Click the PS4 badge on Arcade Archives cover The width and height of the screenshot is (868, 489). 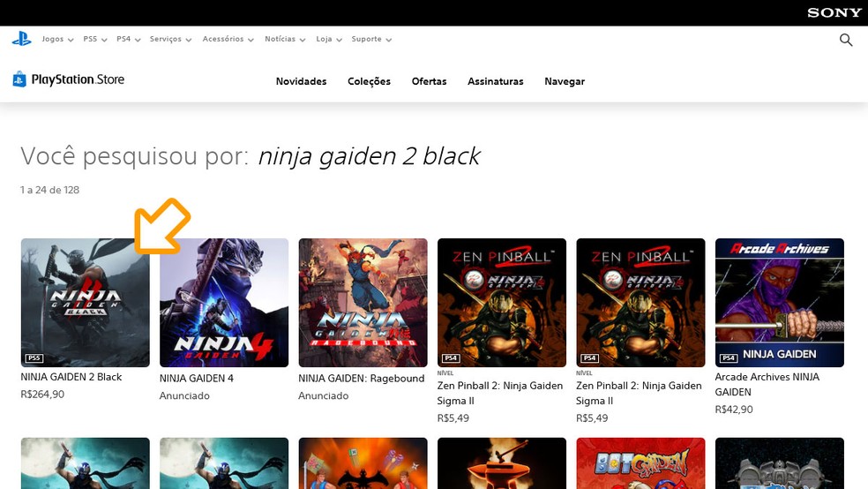(729, 358)
